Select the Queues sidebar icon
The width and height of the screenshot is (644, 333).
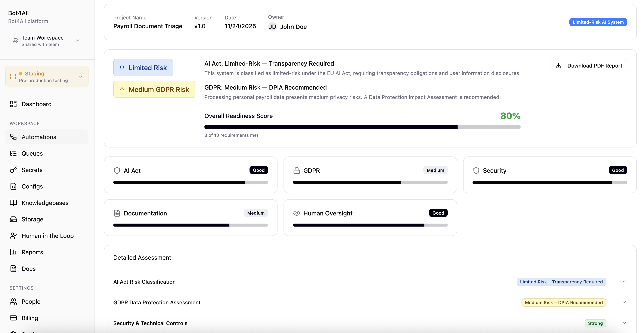click(13, 153)
